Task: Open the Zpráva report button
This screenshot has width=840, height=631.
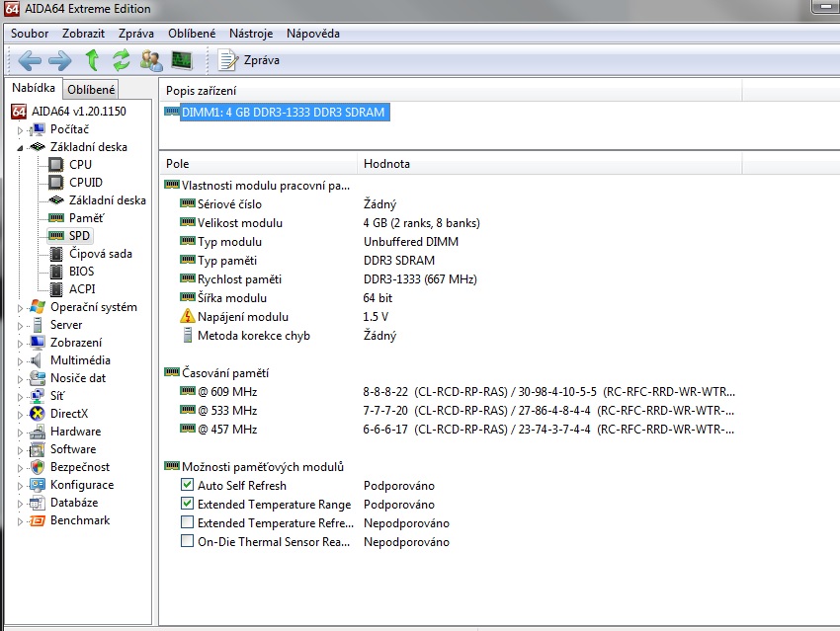Action: (x=249, y=60)
